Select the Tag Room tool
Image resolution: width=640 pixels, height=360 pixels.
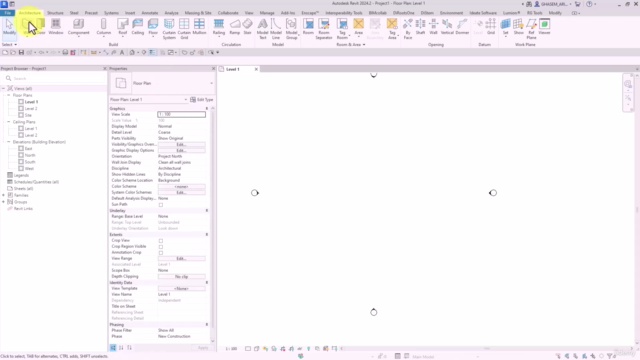(342, 29)
